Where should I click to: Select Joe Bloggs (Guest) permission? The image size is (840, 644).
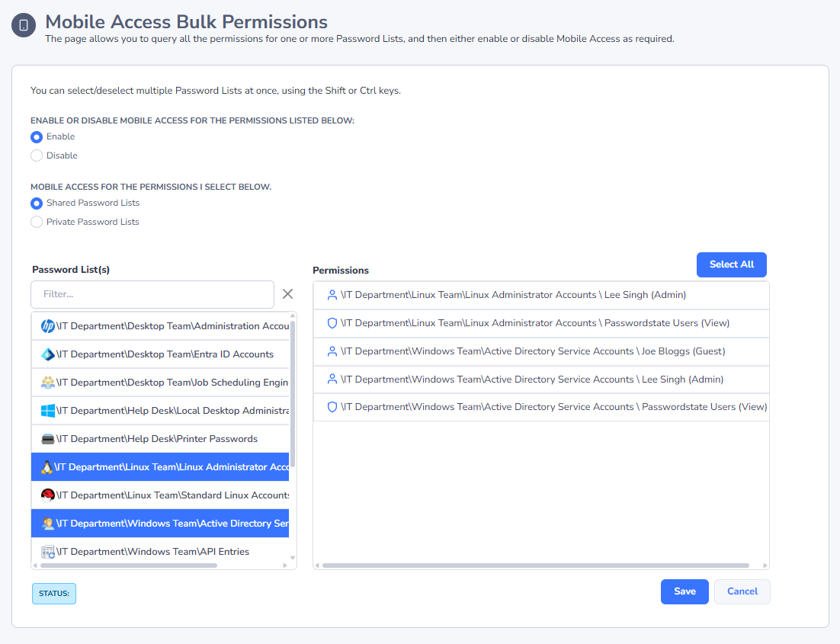coord(541,351)
